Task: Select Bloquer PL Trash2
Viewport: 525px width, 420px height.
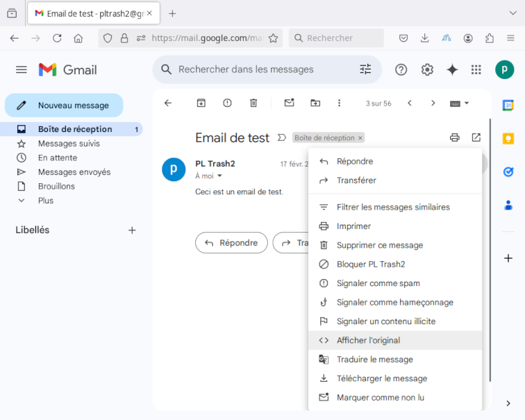Action: [395, 264]
